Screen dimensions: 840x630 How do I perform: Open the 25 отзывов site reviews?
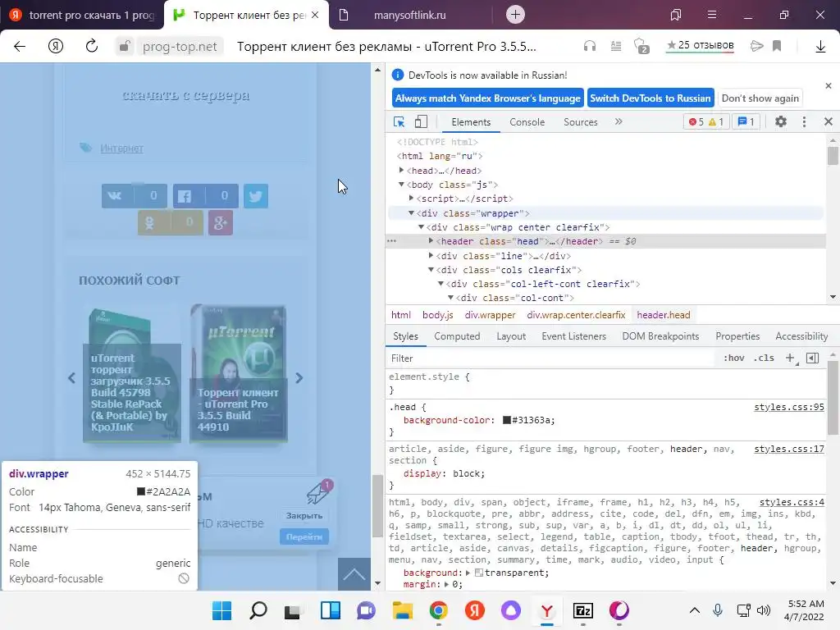[x=700, y=46]
